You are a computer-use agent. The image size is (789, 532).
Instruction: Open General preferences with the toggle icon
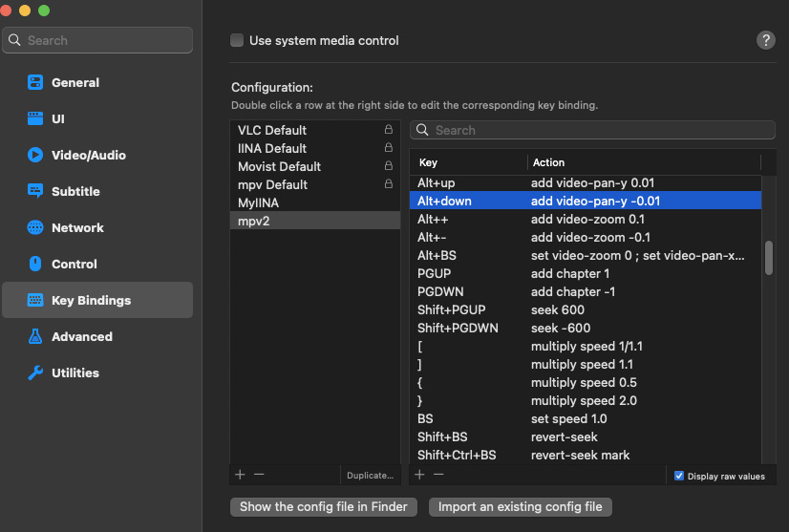pyautogui.click(x=35, y=83)
